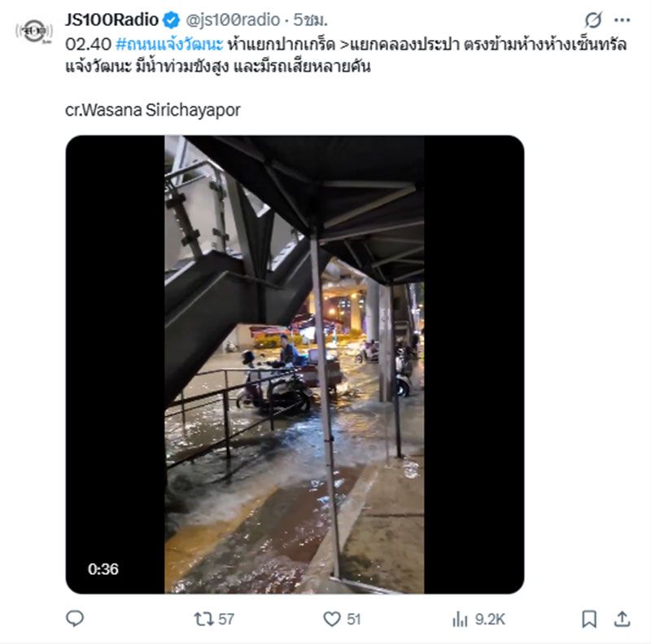The width and height of the screenshot is (651, 644).
Task: Repost using the arrows icon
Action: pos(203,619)
